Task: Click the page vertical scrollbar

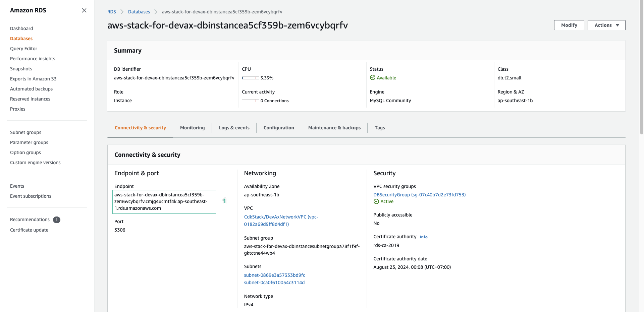Action: (x=642, y=67)
